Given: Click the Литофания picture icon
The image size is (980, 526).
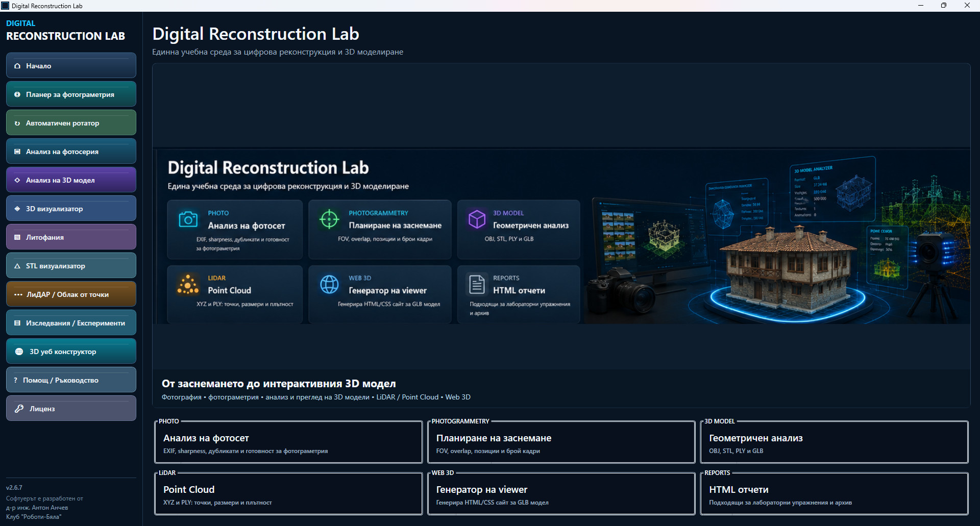Looking at the screenshot, I should [x=17, y=237].
